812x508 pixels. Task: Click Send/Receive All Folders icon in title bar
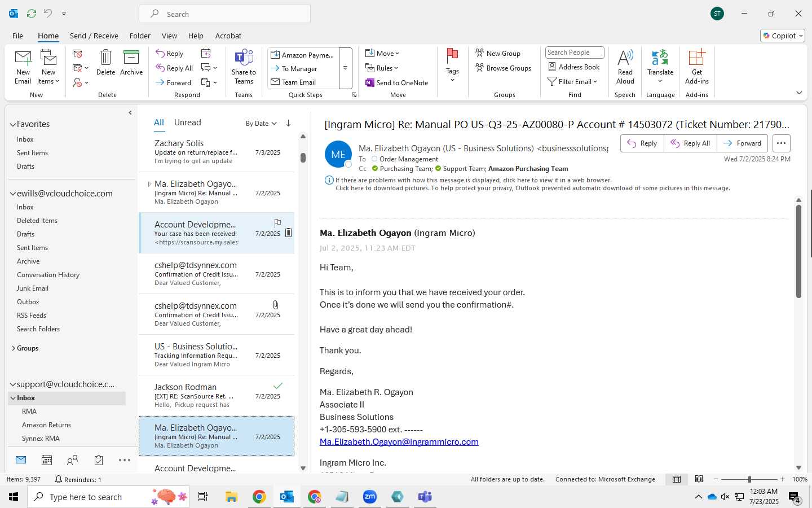pos(32,13)
